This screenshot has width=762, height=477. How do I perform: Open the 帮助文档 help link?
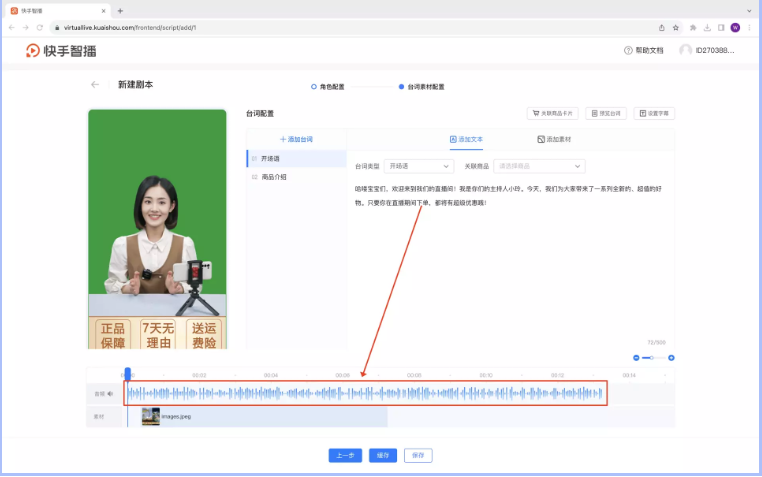click(649, 51)
